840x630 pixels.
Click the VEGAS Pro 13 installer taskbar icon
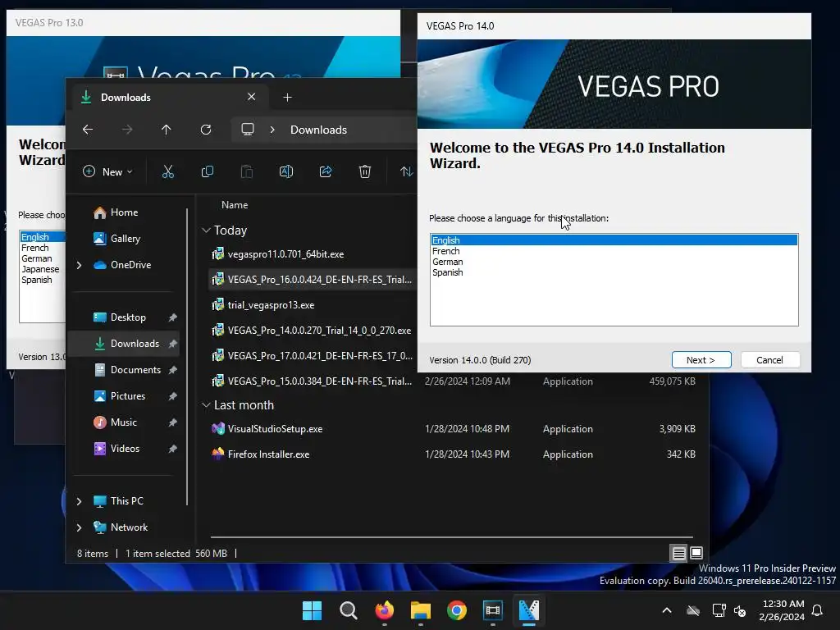click(493, 610)
